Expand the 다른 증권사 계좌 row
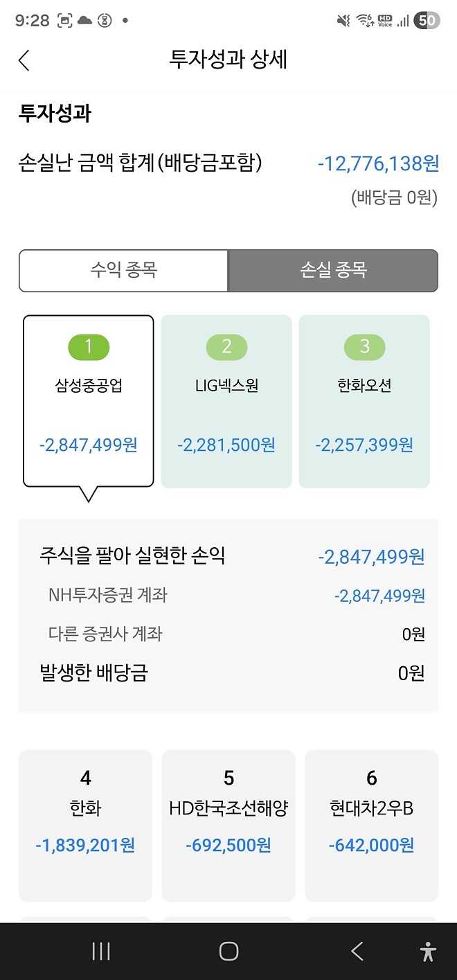457x980 pixels. (x=228, y=634)
